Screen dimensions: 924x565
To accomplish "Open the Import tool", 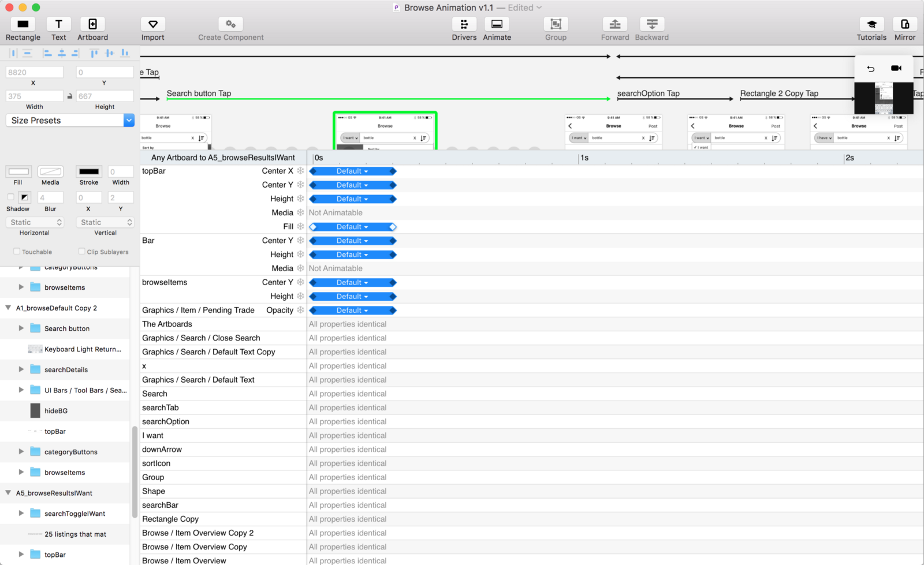I will pyautogui.click(x=152, y=24).
